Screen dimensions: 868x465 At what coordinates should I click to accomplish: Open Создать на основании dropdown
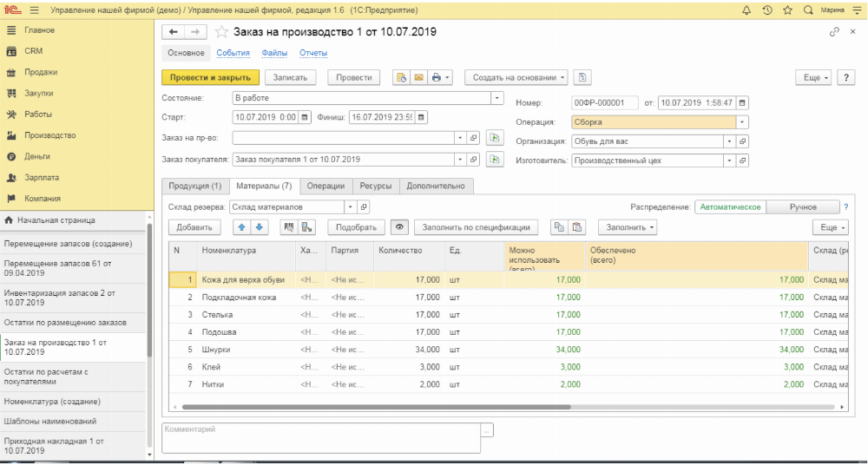(x=516, y=77)
